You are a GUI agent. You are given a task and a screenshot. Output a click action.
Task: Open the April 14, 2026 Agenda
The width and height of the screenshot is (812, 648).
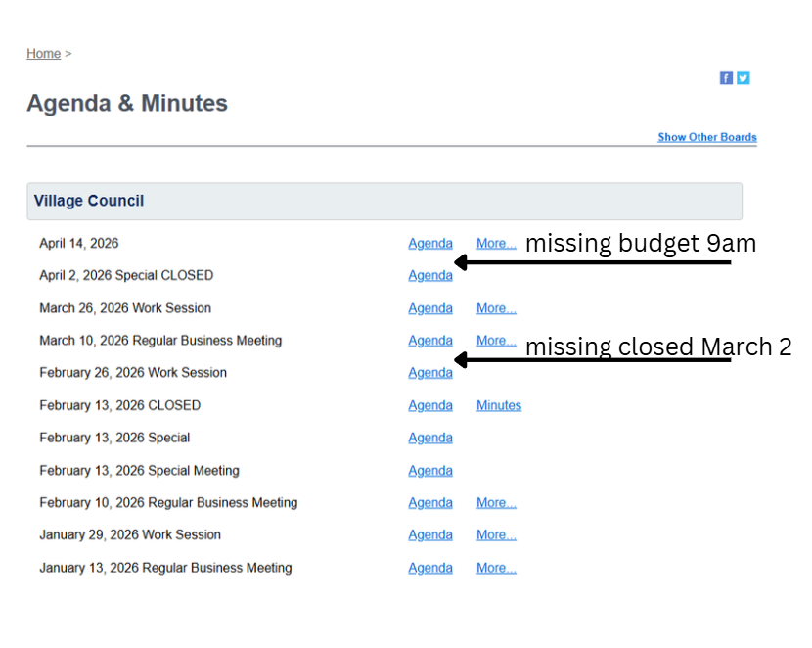[430, 244]
